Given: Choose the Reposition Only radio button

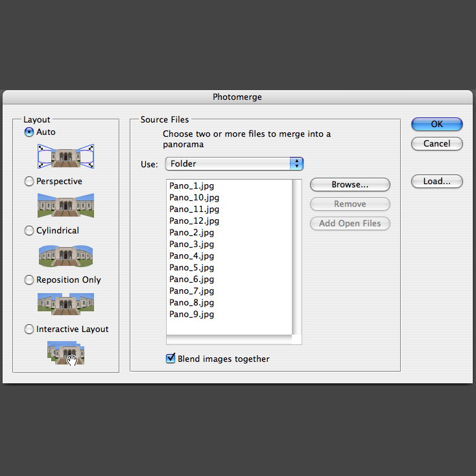Looking at the screenshot, I should click(x=29, y=280).
